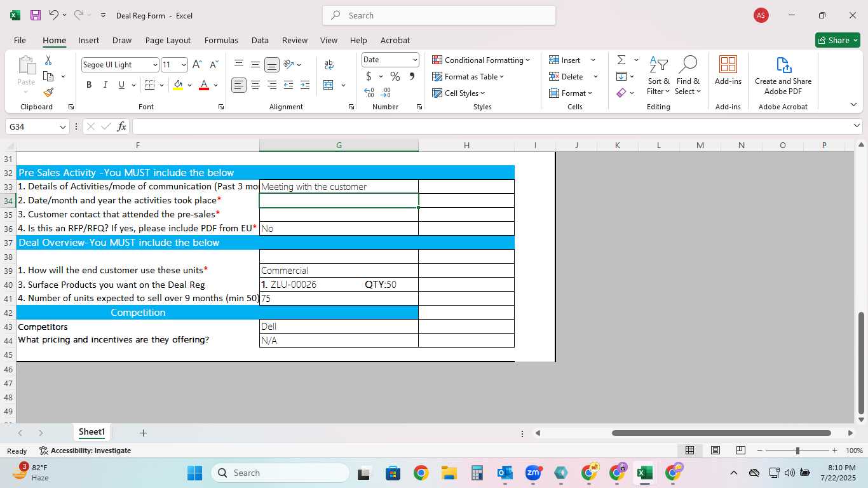The width and height of the screenshot is (868, 488).
Task: Switch to the Formulas tab
Action: 221,40
